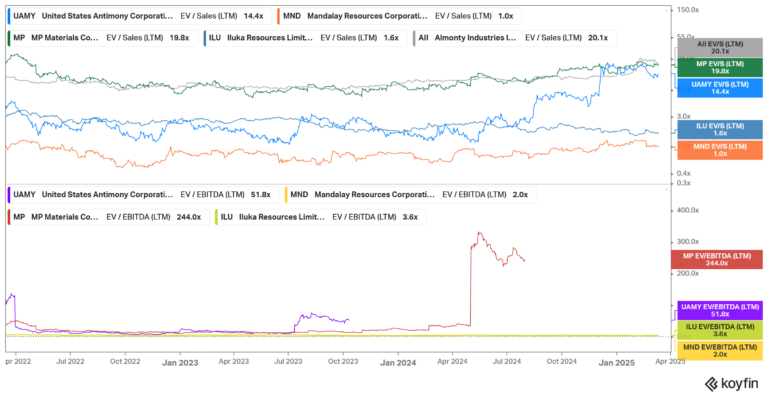Click the MND Mandalay Resources EV / Sales legend

399,16
